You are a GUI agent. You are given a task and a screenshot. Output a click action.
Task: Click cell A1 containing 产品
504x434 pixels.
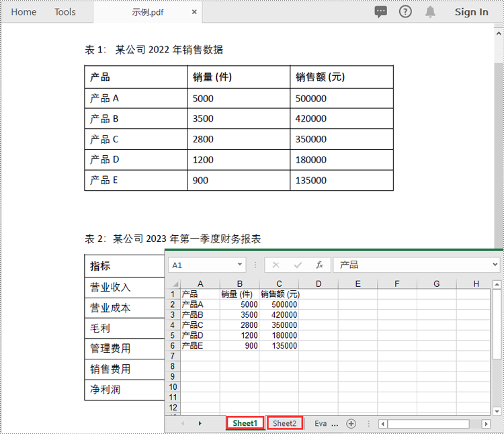pyautogui.click(x=200, y=294)
